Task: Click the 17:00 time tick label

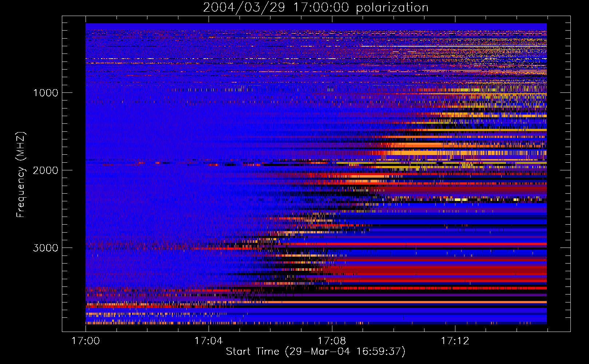Action: [x=86, y=341]
